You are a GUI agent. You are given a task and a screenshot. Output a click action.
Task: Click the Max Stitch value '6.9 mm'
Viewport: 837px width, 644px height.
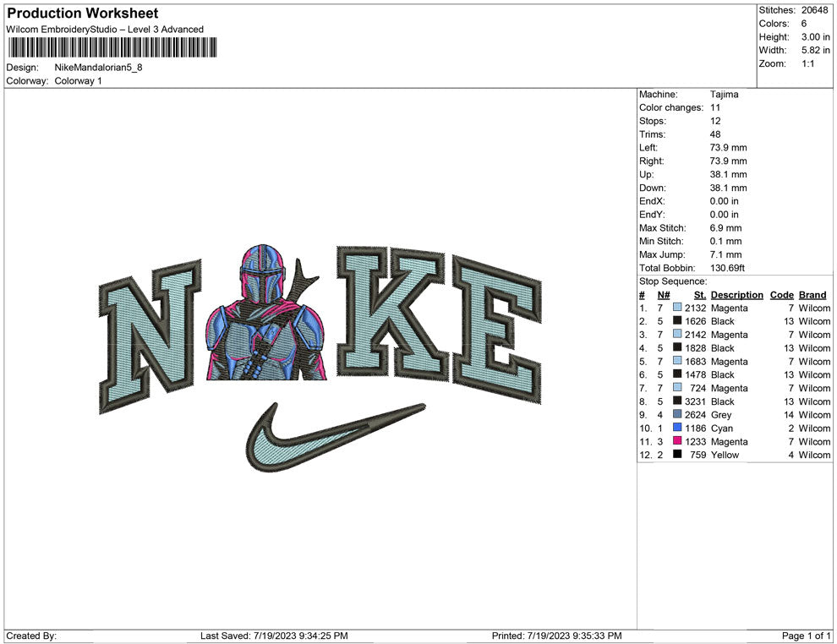pyautogui.click(x=726, y=228)
